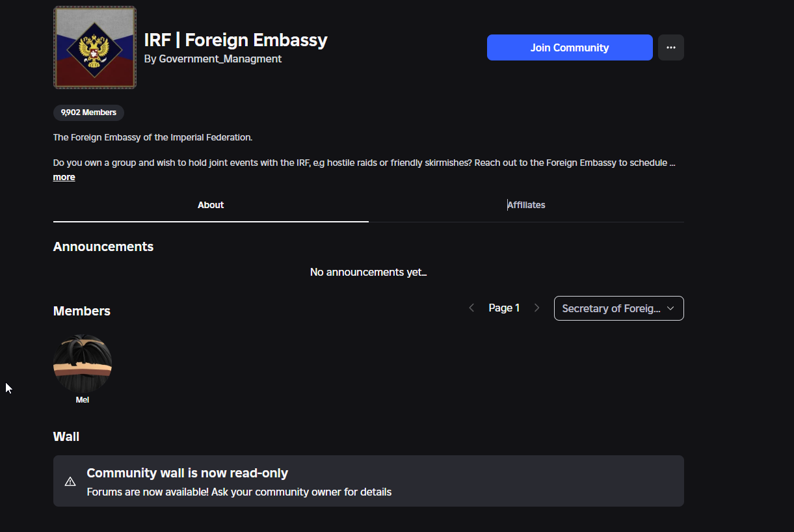Screen dimensions: 794x532
Task: Go to previous members page arrow
Action: 471,308
